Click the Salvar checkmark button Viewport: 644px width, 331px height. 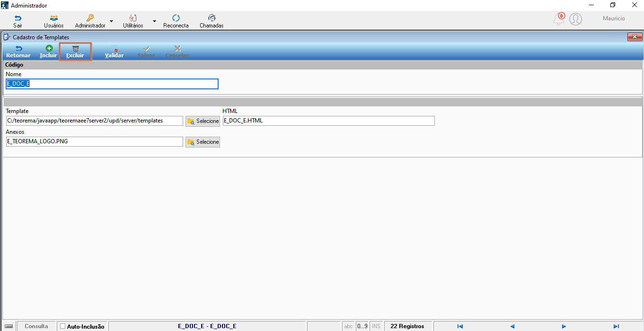tap(146, 52)
